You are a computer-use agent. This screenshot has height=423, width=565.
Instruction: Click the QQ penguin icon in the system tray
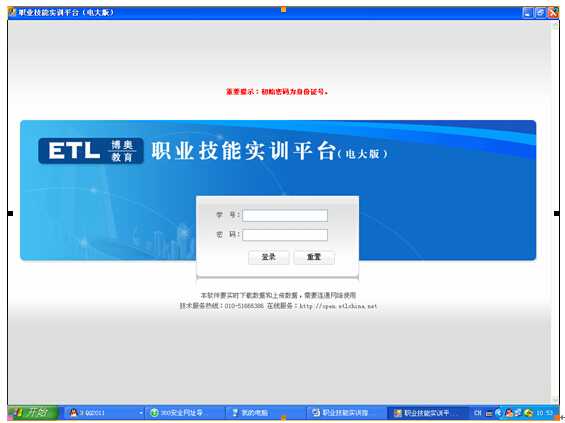pyautogui.click(x=510, y=413)
